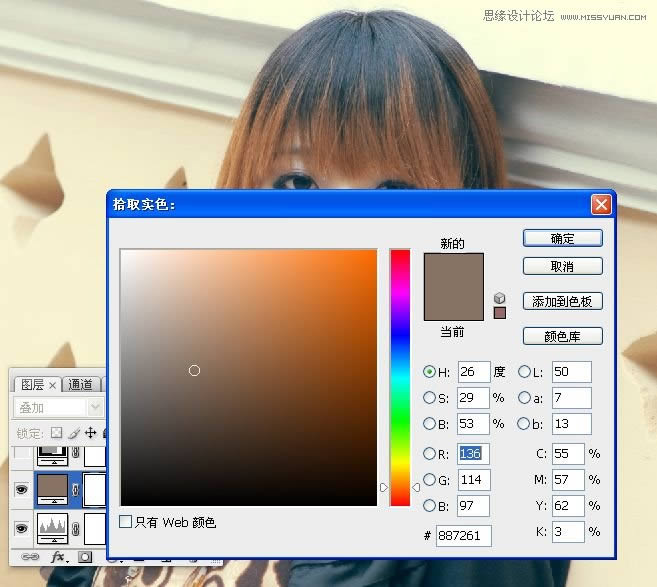Screen dimensions: 657x587
Task: Select the R red radio button
Action: click(430, 453)
